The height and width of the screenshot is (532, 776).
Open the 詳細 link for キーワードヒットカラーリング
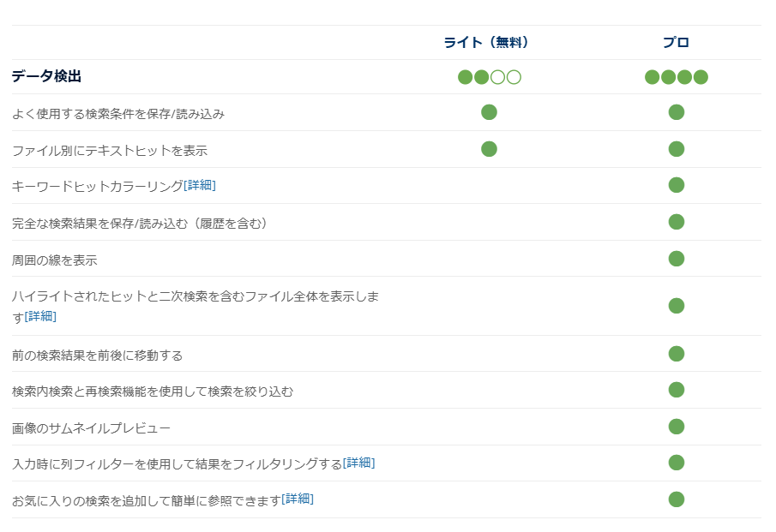click(x=200, y=185)
